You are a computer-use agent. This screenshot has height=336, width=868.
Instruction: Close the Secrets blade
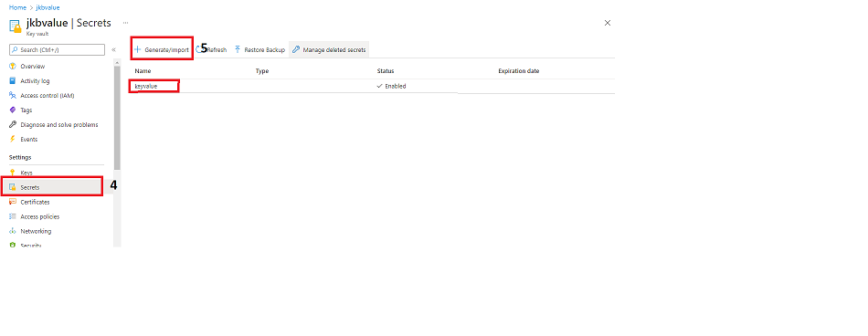[x=608, y=23]
